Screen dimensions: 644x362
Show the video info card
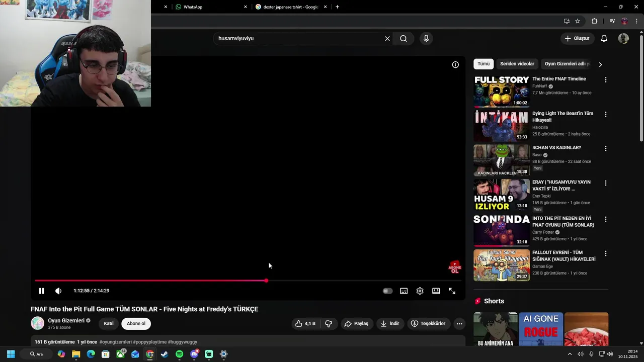point(455,65)
